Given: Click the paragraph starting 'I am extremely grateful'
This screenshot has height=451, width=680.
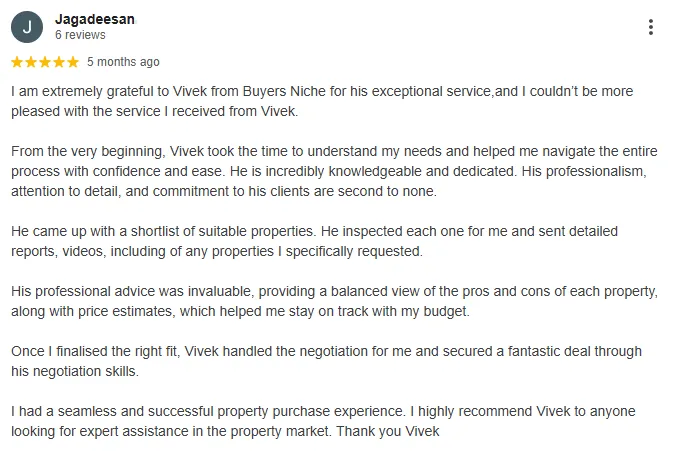Looking at the screenshot, I should [x=322, y=101].
